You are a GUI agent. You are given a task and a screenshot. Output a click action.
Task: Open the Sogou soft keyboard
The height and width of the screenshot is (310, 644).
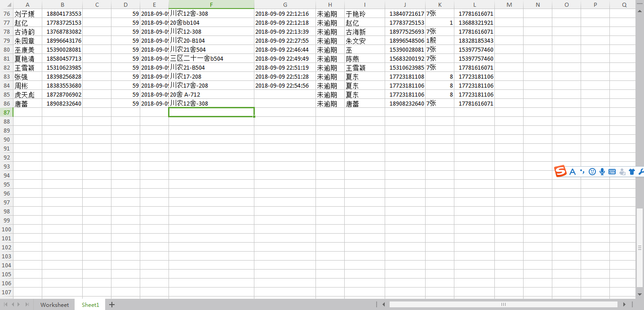(x=612, y=172)
